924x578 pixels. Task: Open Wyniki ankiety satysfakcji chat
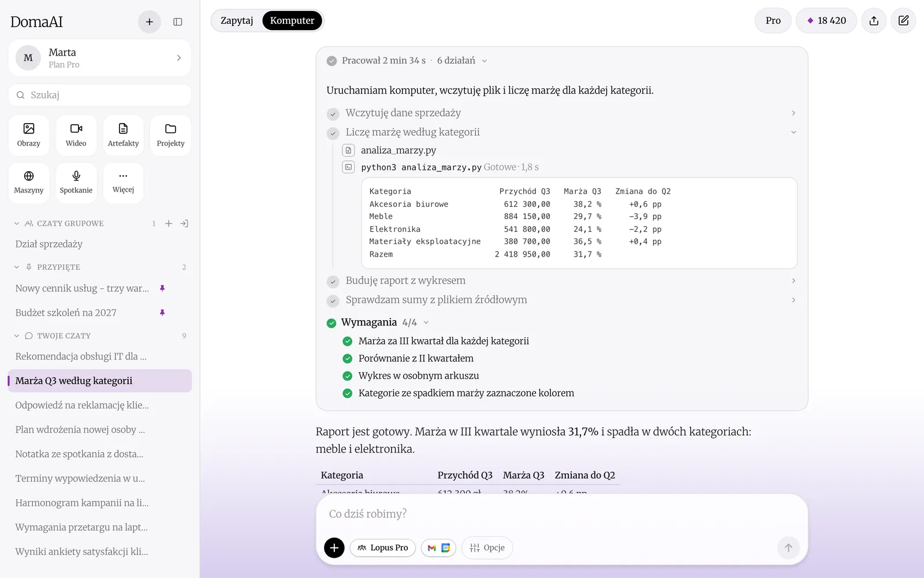[100, 551]
